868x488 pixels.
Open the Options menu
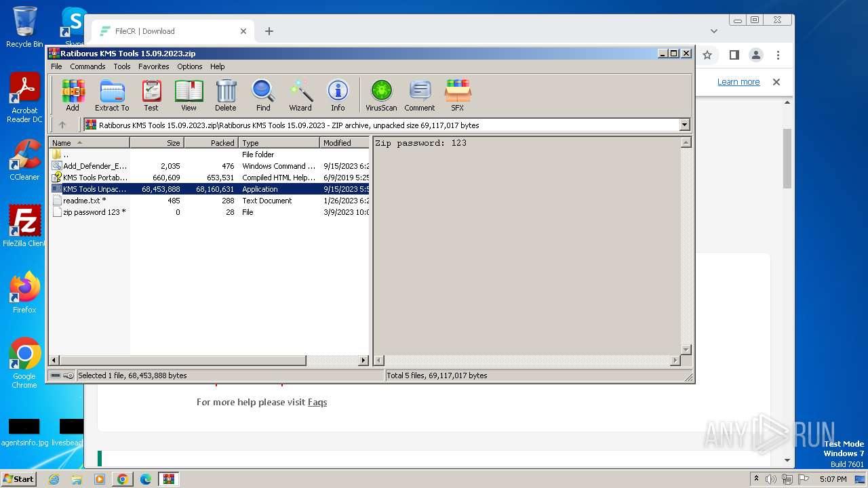click(x=190, y=66)
